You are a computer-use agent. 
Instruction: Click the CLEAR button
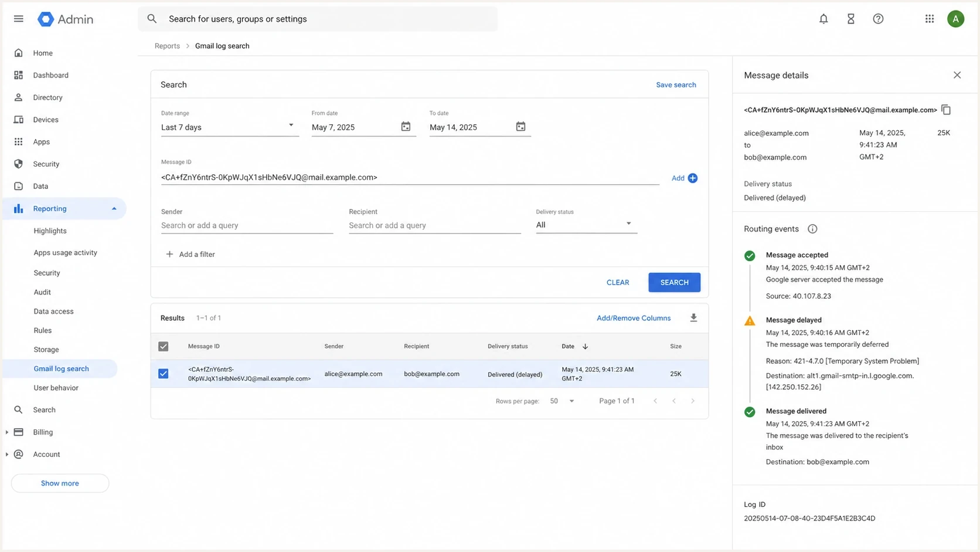(x=618, y=282)
